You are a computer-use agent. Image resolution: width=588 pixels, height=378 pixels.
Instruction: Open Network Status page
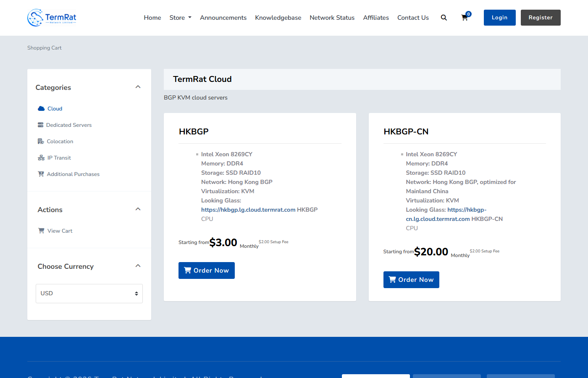click(332, 18)
